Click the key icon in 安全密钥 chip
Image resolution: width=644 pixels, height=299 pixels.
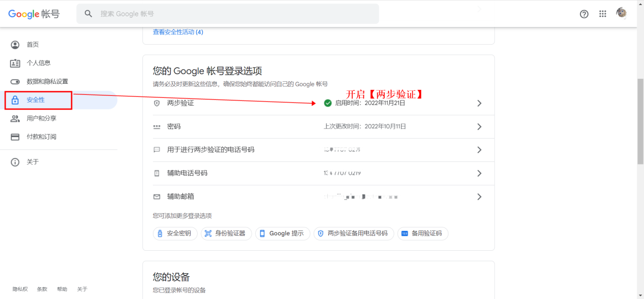[160, 234]
